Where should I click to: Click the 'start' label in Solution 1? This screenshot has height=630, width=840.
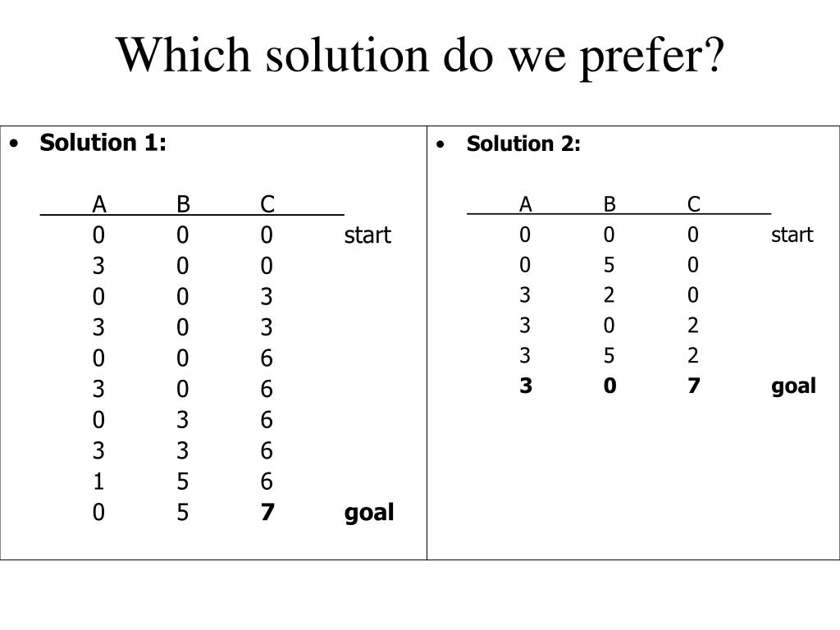[367, 235]
